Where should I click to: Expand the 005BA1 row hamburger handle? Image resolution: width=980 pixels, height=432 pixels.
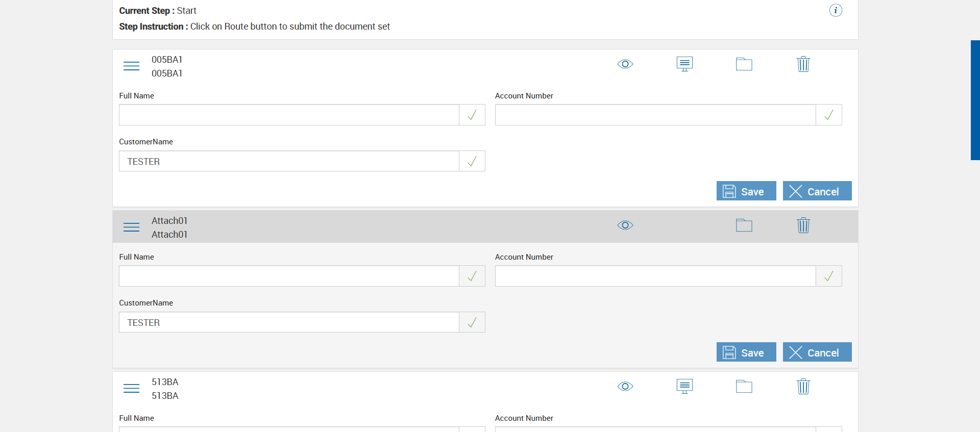pos(131,66)
